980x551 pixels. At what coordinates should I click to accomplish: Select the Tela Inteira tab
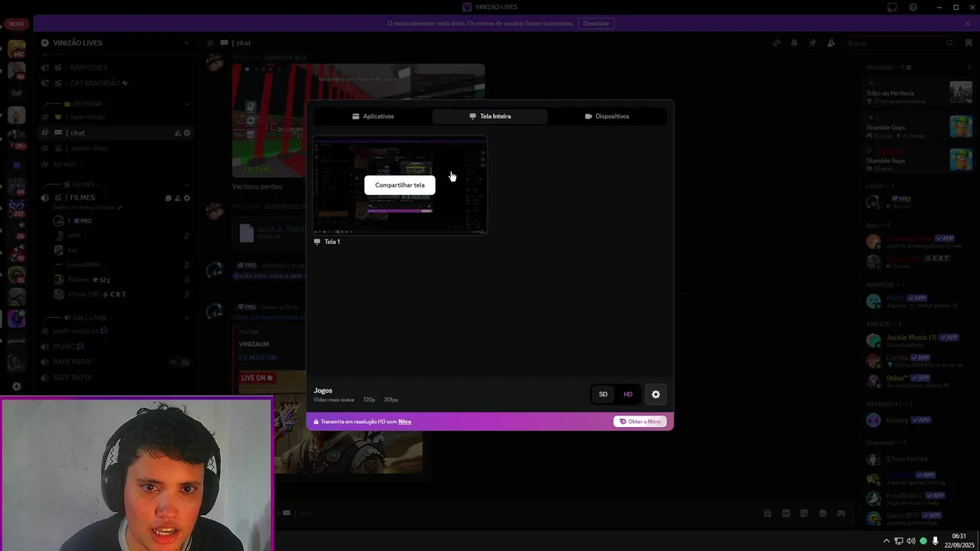pyautogui.click(x=490, y=116)
